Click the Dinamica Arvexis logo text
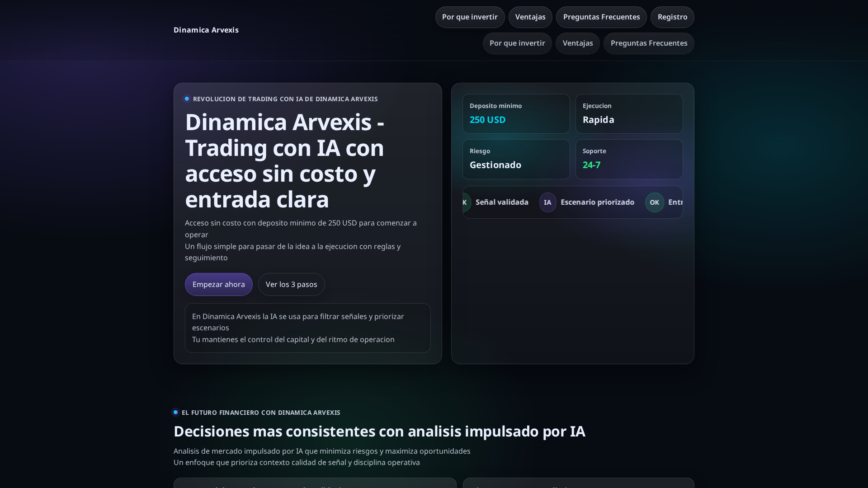 point(206,30)
